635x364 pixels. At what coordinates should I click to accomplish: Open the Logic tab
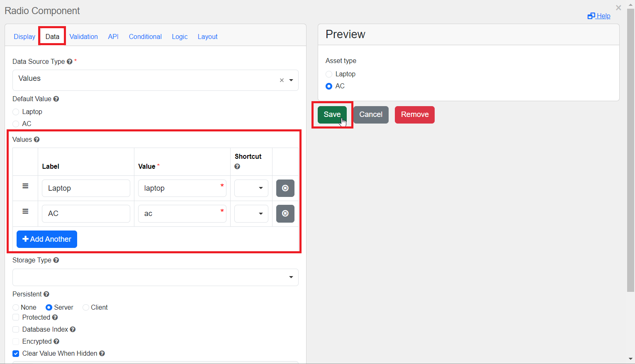180,36
